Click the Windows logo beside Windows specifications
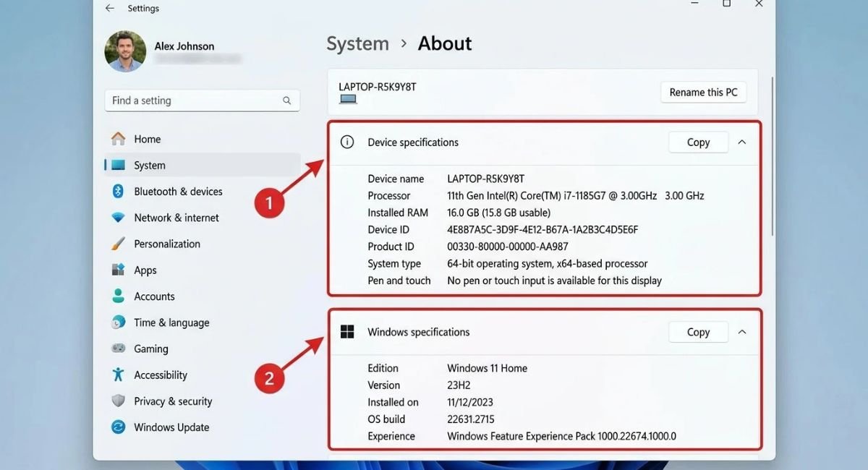This screenshot has height=470, width=868. [347, 332]
